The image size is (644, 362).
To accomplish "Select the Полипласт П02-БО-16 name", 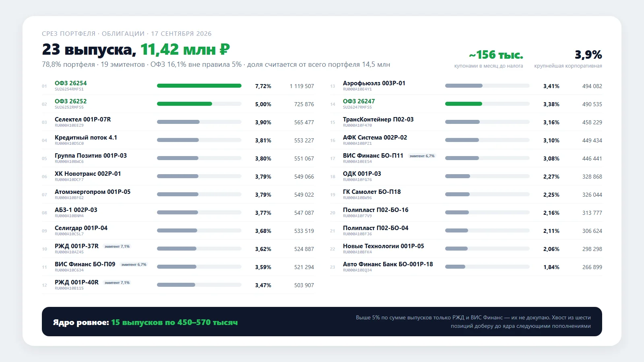I will pos(376,210).
